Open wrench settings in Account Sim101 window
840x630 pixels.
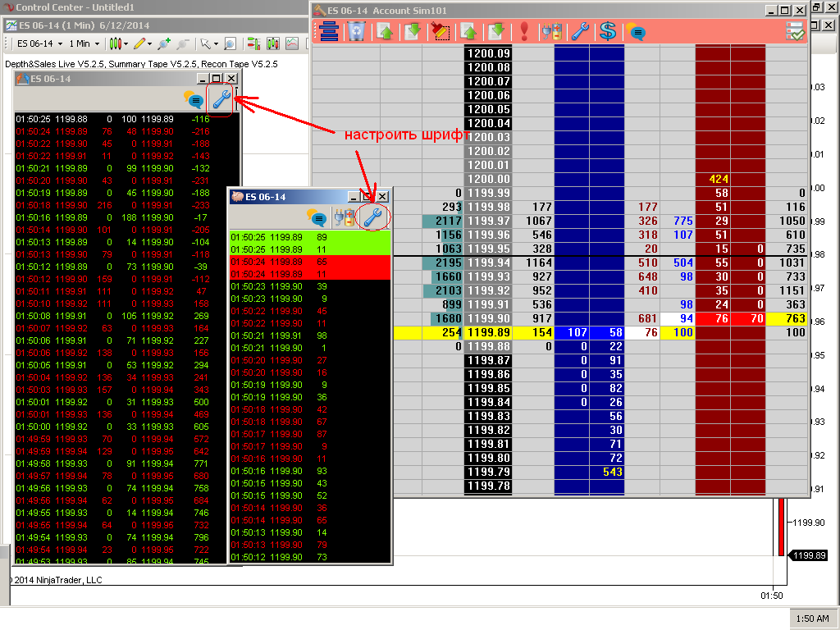580,32
